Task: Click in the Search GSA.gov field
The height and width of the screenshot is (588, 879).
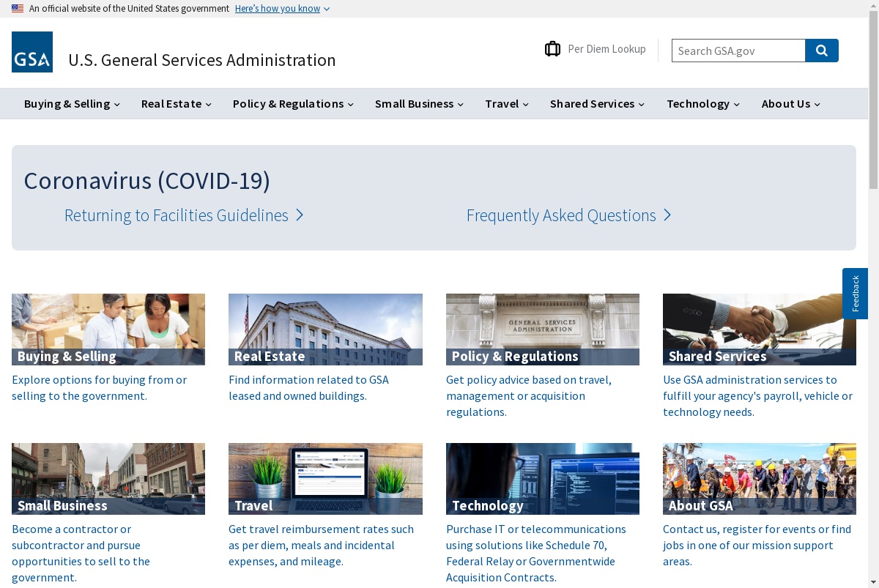Action: pyautogui.click(x=738, y=51)
